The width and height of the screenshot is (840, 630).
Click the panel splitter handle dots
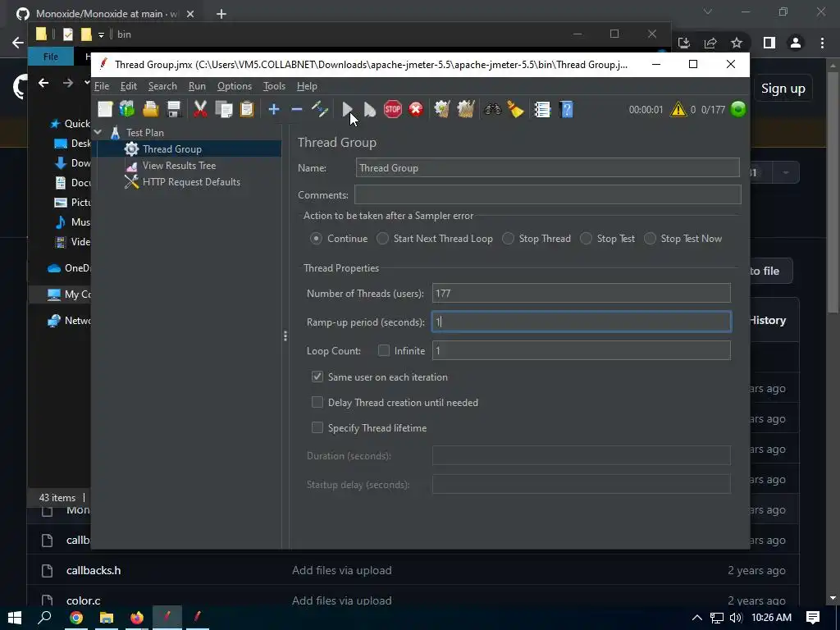click(285, 336)
